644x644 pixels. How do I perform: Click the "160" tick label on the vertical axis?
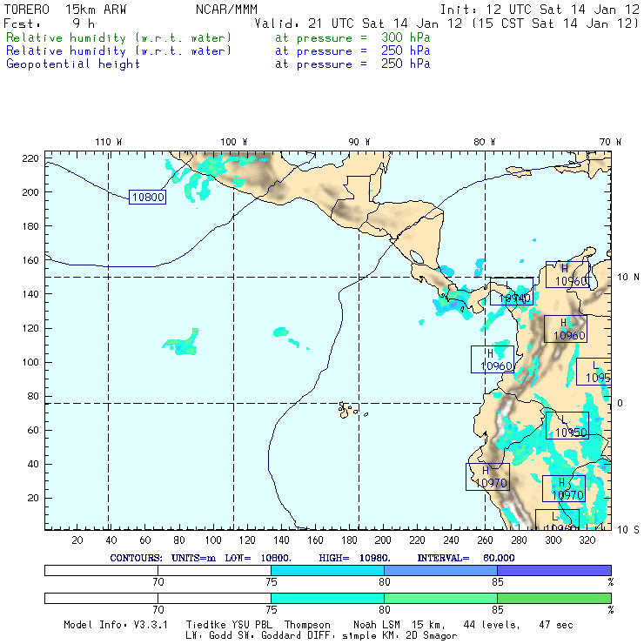coord(30,260)
